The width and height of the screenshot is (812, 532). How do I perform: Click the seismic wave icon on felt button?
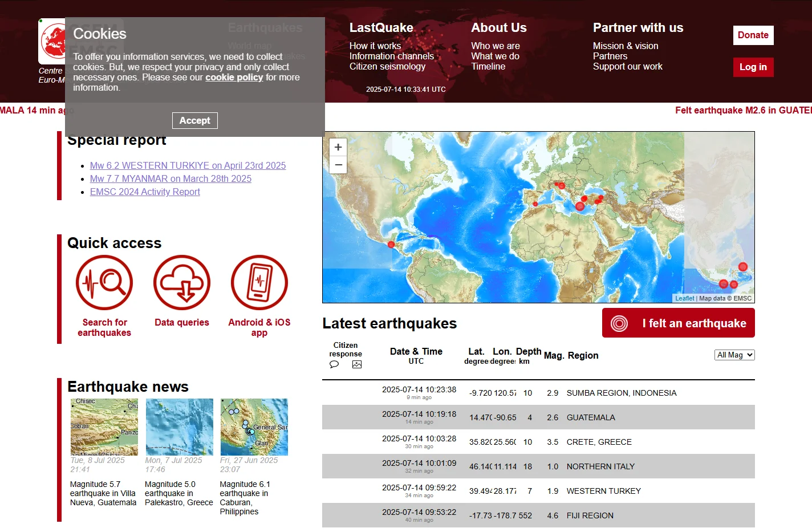619,323
